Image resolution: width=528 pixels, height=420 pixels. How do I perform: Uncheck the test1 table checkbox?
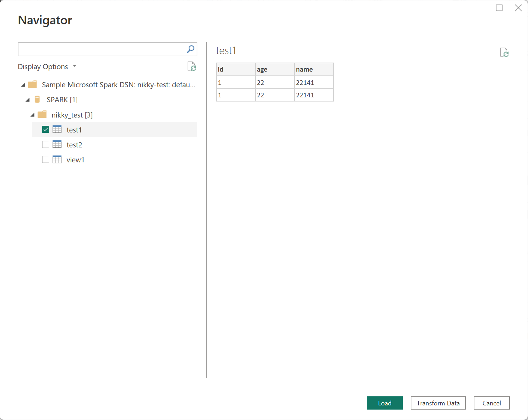coord(46,130)
